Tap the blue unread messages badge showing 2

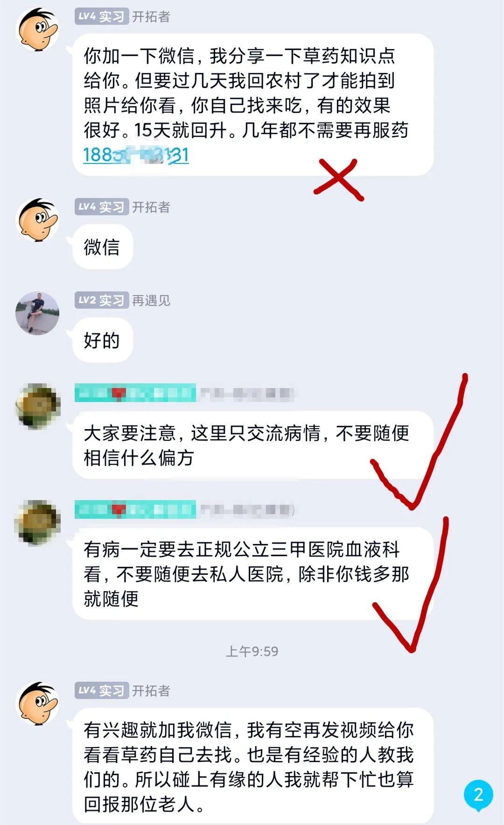click(x=478, y=795)
